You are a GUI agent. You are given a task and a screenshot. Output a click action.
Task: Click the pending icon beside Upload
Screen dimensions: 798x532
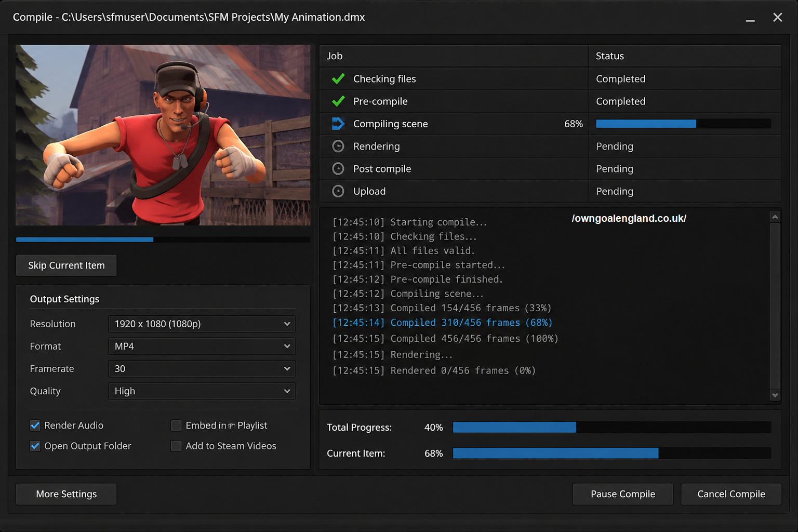(x=338, y=191)
